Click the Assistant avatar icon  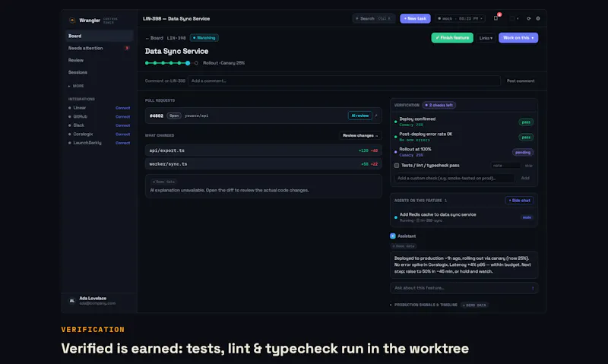click(393, 236)
